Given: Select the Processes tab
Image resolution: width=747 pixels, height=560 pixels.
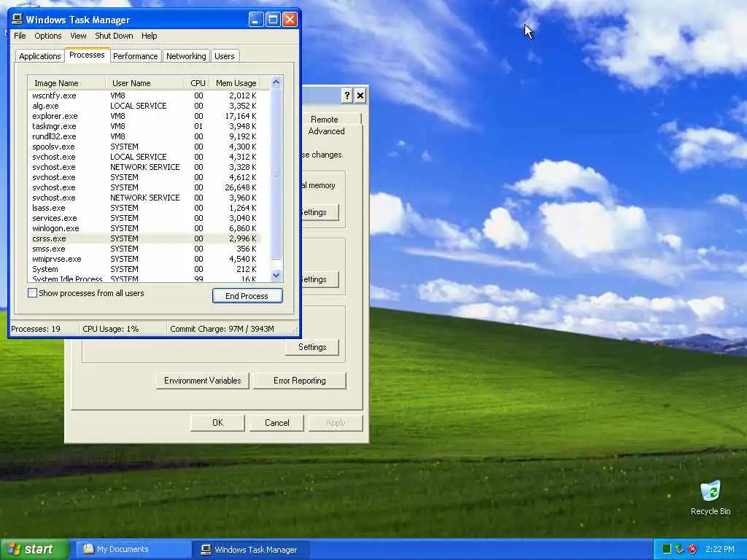Looking at the screenshot, I should 88,55.
